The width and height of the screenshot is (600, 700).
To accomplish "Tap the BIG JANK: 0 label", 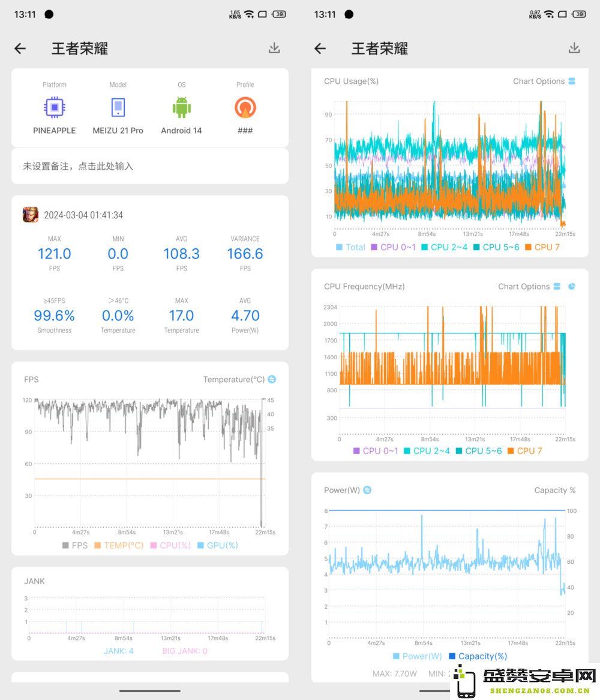I will coord(185,651).
